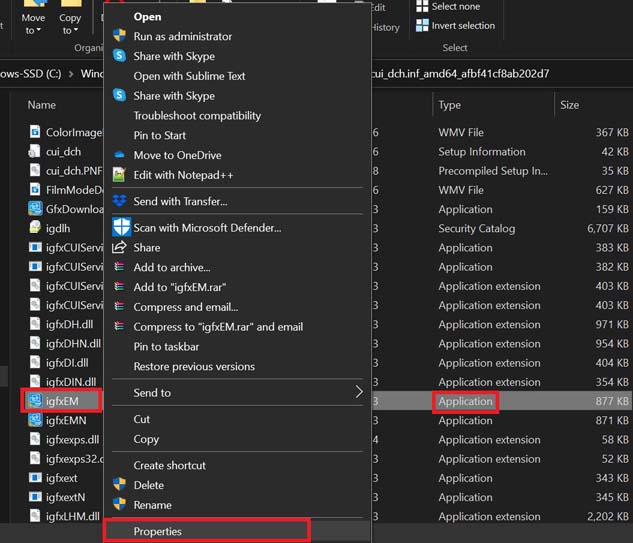633x543 pixels.
Task: Click the igdlh security catalog icon
Action: point(35,227)
